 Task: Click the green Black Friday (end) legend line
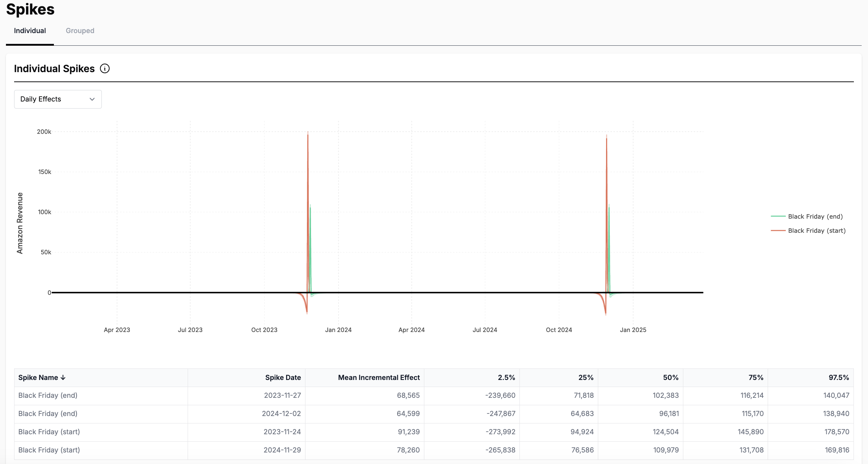pos(778,216)
